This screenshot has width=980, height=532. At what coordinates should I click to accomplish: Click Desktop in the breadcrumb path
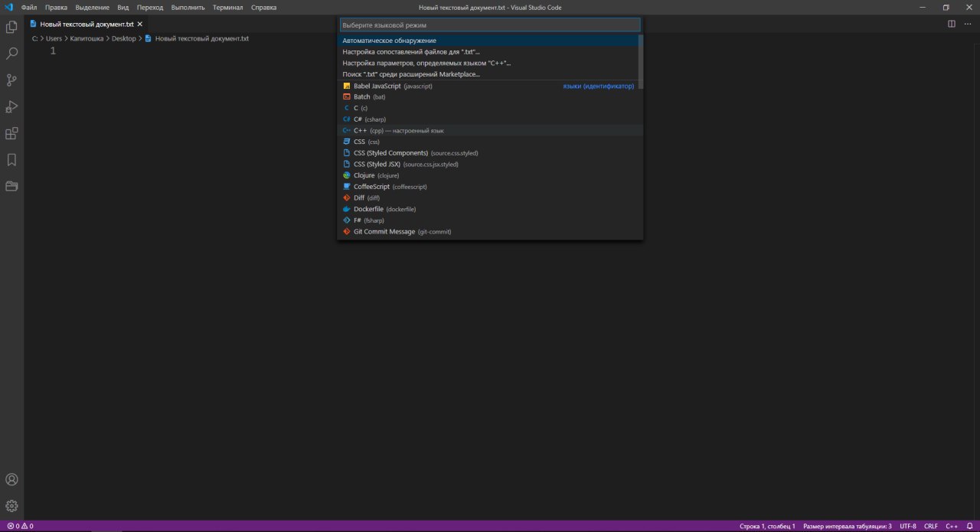tap(123, 38)
